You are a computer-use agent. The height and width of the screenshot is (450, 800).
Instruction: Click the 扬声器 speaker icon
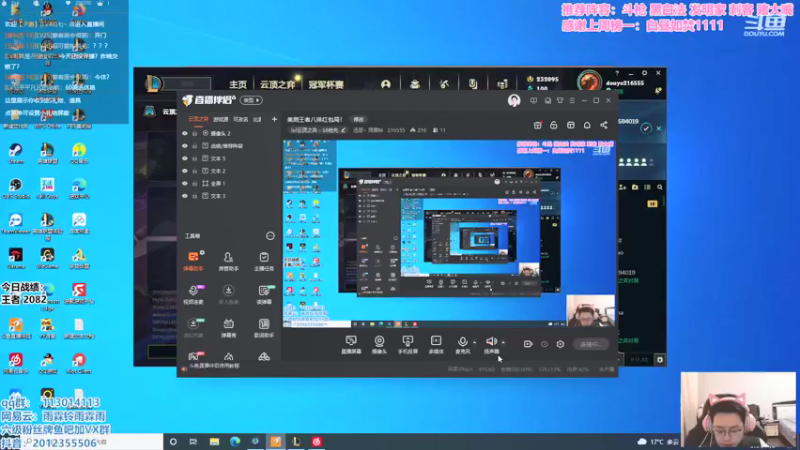pos(491,341)
